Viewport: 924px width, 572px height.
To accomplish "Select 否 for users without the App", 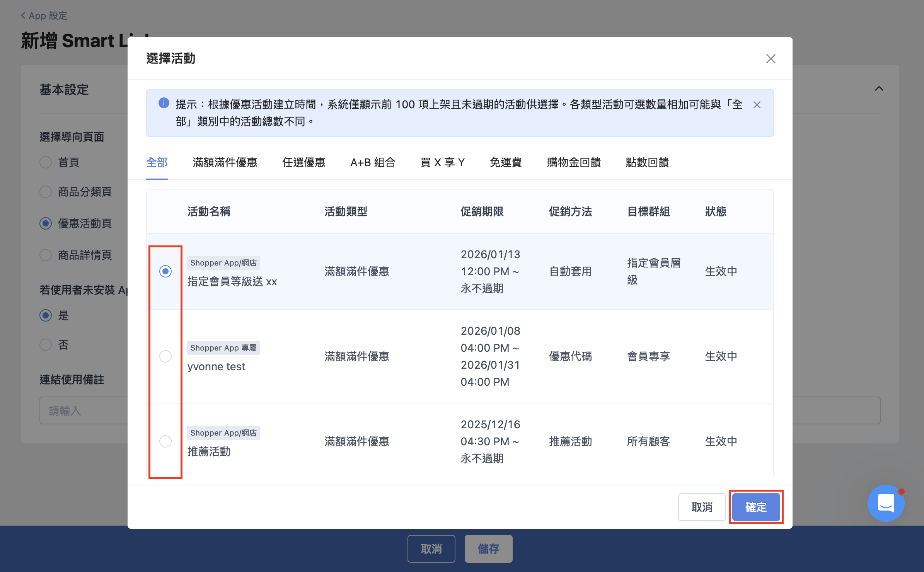I will click(46, 345).
